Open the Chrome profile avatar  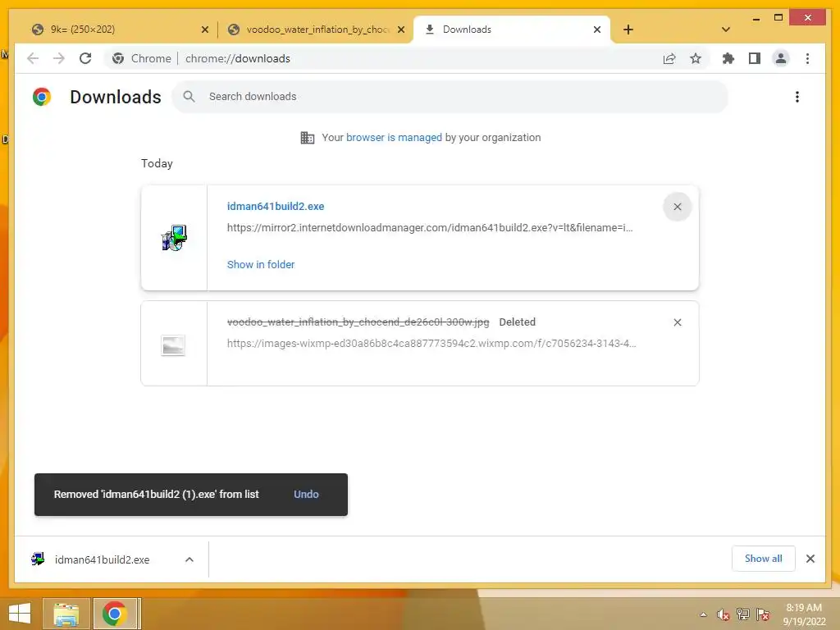click(x=781, y=58)
